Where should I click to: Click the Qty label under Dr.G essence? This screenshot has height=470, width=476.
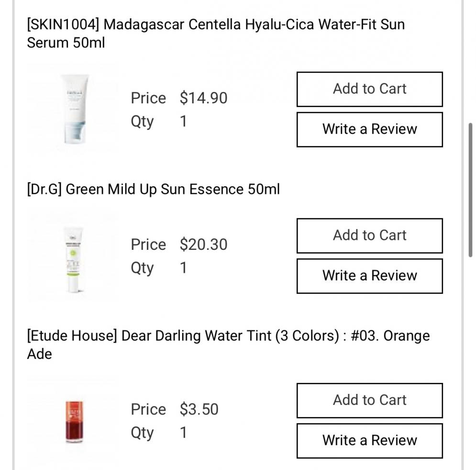pos(142,268)
